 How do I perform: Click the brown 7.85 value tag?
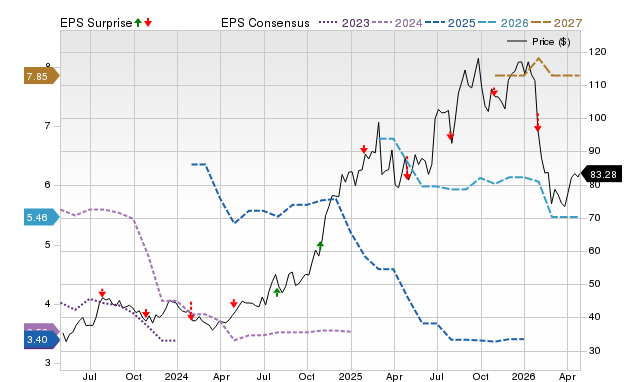click(x=42, y=76)
